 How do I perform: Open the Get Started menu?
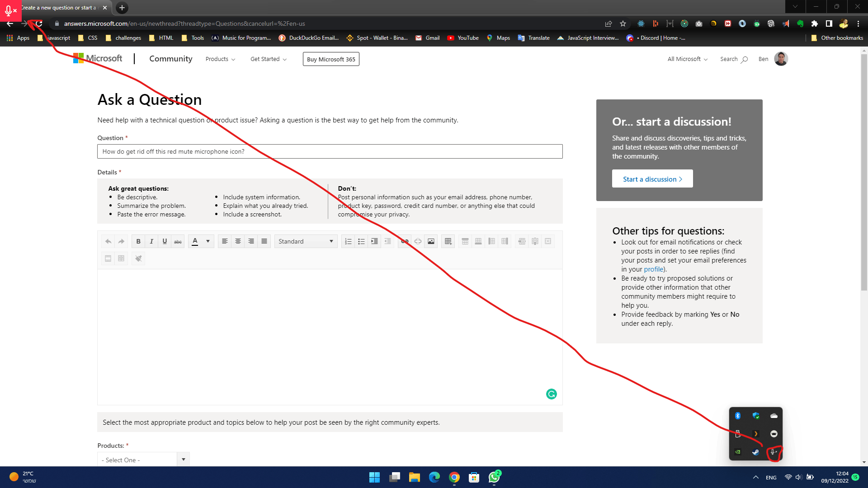[x=268, y=59]
